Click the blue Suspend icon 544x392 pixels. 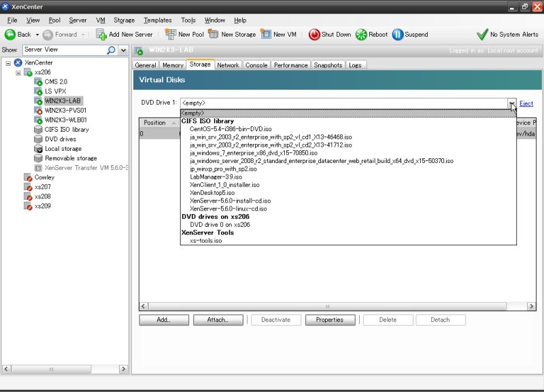tap(398, 35)
